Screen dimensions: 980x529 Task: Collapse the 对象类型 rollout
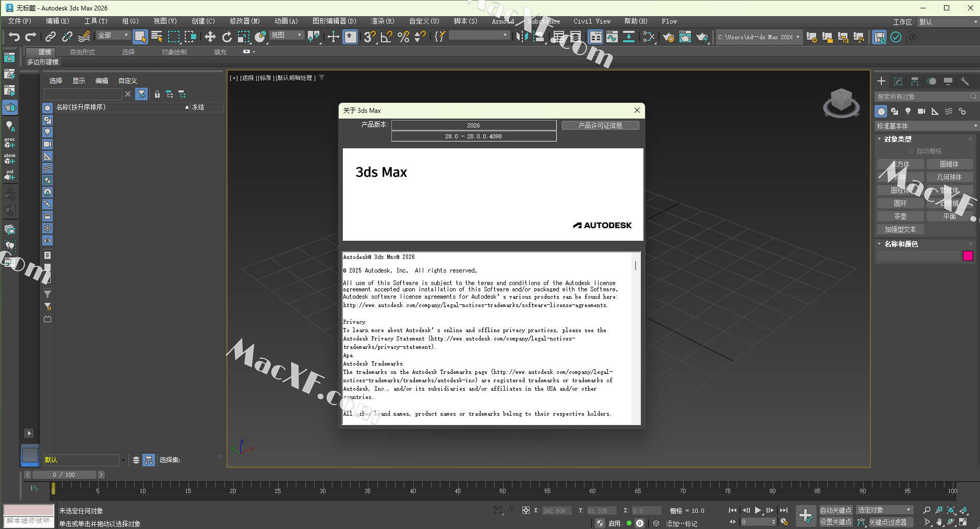[898, 139]
